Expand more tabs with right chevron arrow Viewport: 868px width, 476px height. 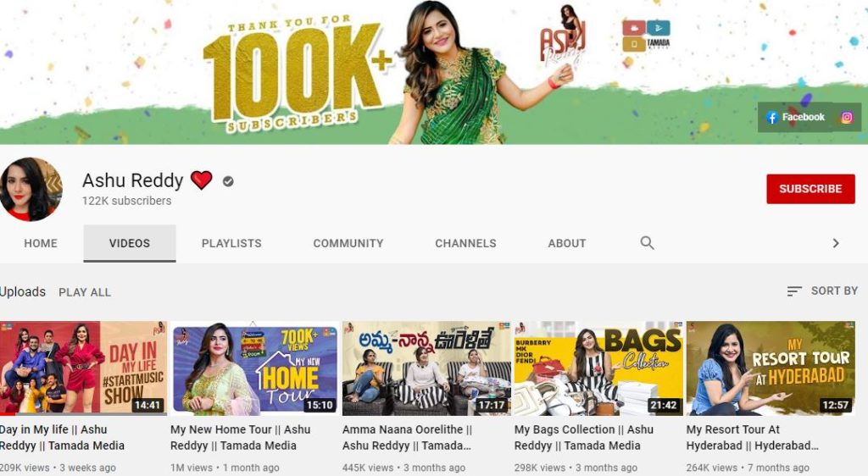point(835,243)
